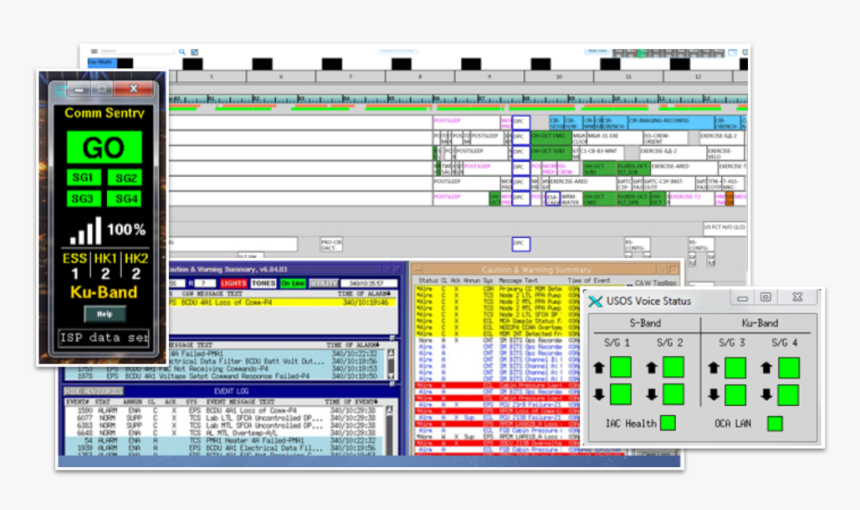The width and height of the screenshot is (860, 510).
Task: Click the X logo in USOS Voice Status title
Action: pyautogui.click(x=596, y=301)
